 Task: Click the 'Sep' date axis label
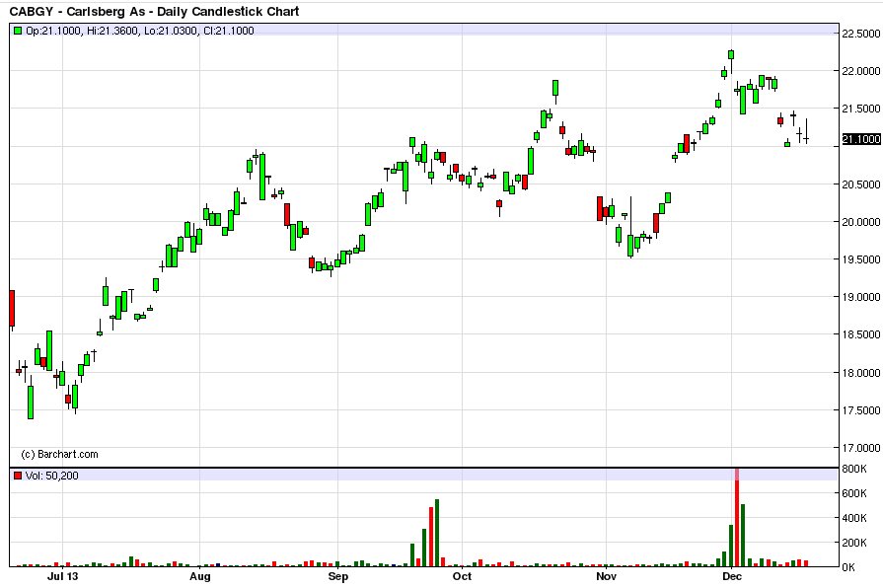coord(337,577)
